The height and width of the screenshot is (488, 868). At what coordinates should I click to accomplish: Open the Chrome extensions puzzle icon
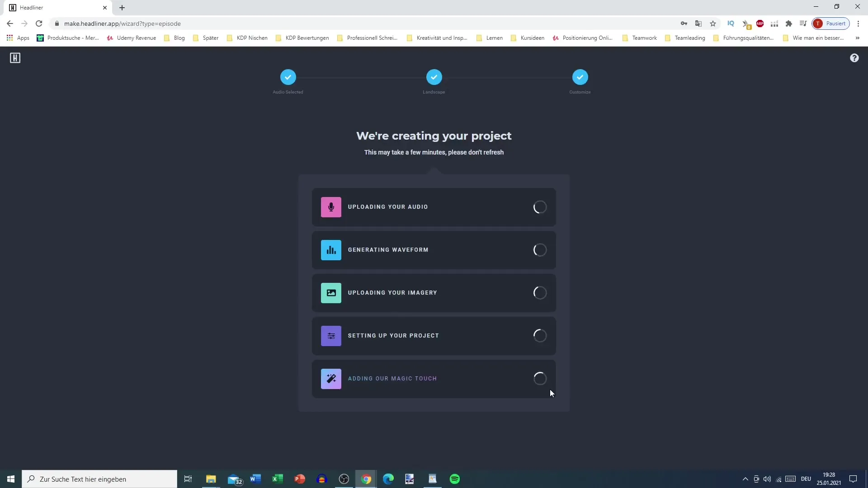pos(789,23)
